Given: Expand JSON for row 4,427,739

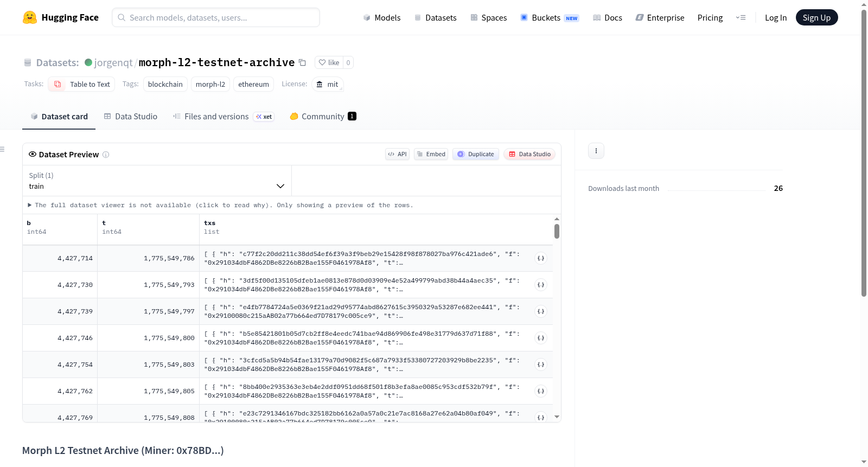Looking at the screenshot, I should 541,311.
